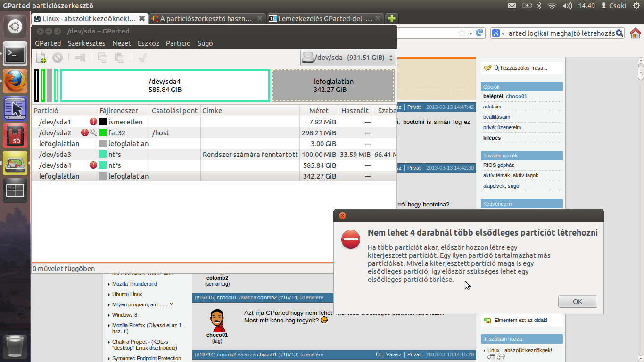Click the green fat32 color swatch
Viewport: 644px width, 362px height.
[x=103, y=133]
